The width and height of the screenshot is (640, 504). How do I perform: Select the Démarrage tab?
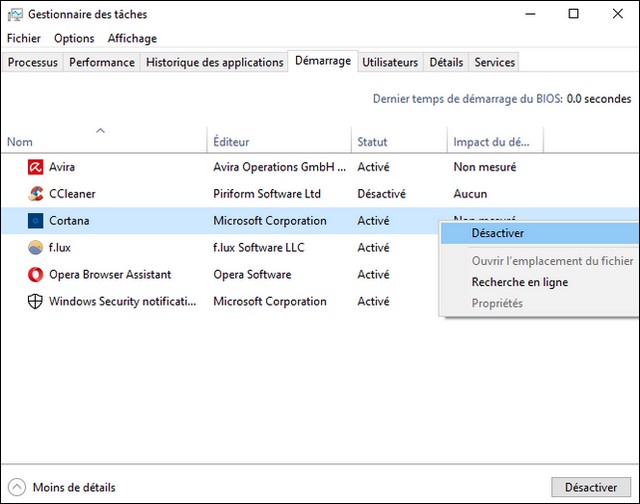tap(323, 61)
